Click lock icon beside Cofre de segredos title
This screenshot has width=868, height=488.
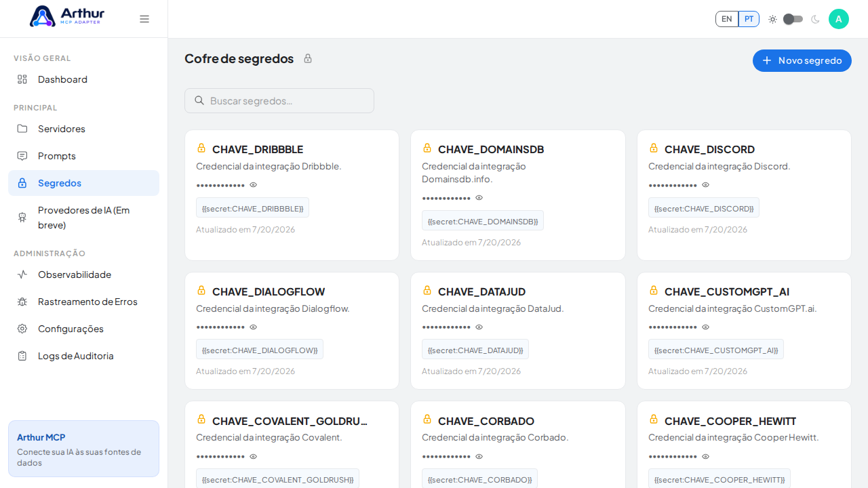[x=308, y=58]
